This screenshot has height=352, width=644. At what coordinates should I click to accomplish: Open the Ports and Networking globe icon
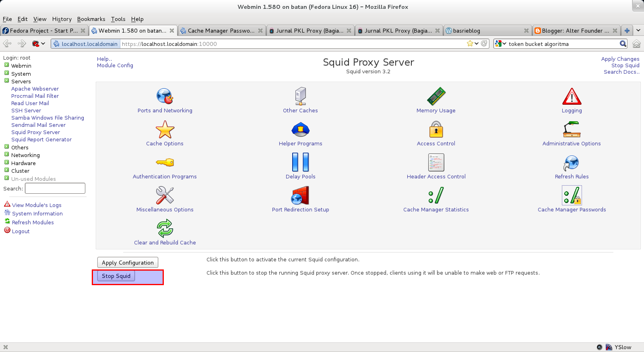(x=165, y=96)
